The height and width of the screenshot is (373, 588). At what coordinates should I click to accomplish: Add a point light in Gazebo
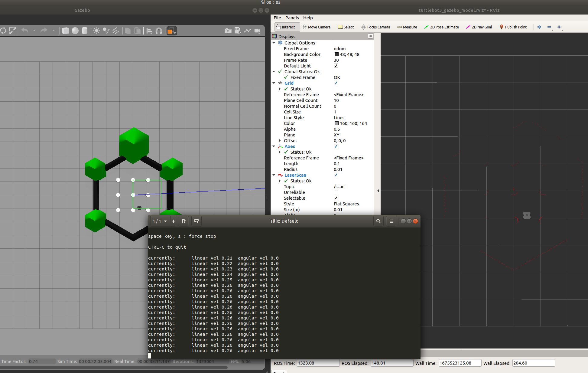coord(96,31)
